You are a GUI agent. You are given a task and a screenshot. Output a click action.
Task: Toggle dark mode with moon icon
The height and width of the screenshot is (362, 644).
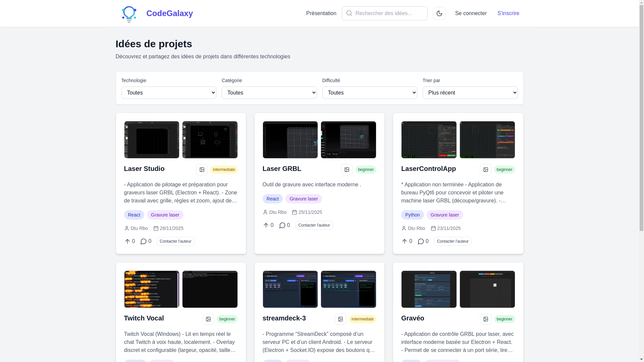pos(439,13)
